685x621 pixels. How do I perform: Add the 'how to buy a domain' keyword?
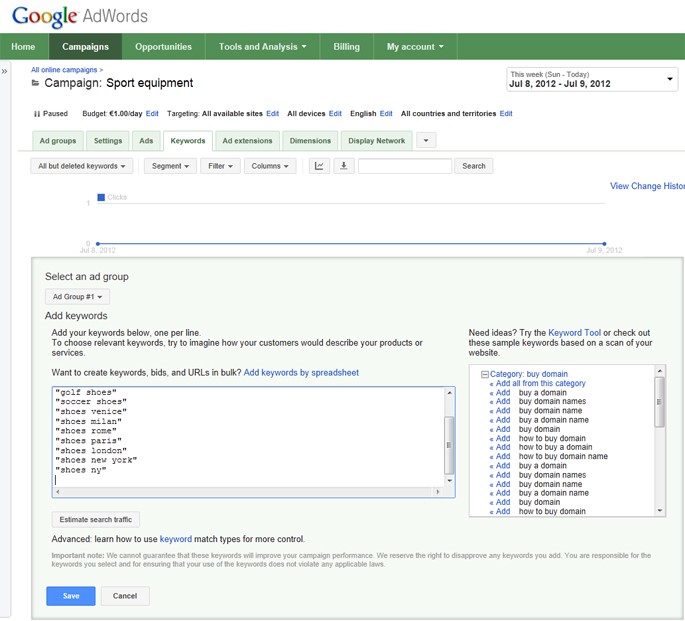pos(503,447)
